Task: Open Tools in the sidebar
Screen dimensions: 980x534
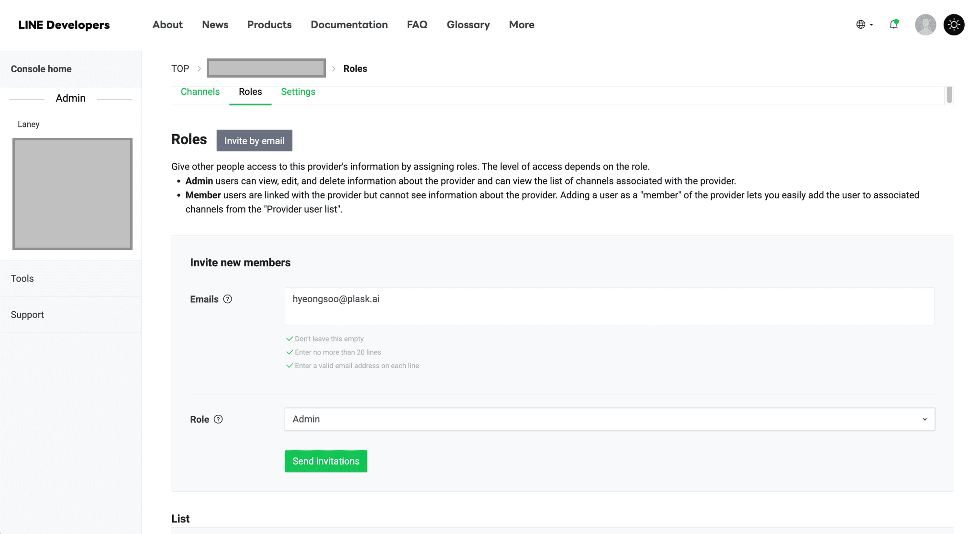Action: tap(71, 279)
